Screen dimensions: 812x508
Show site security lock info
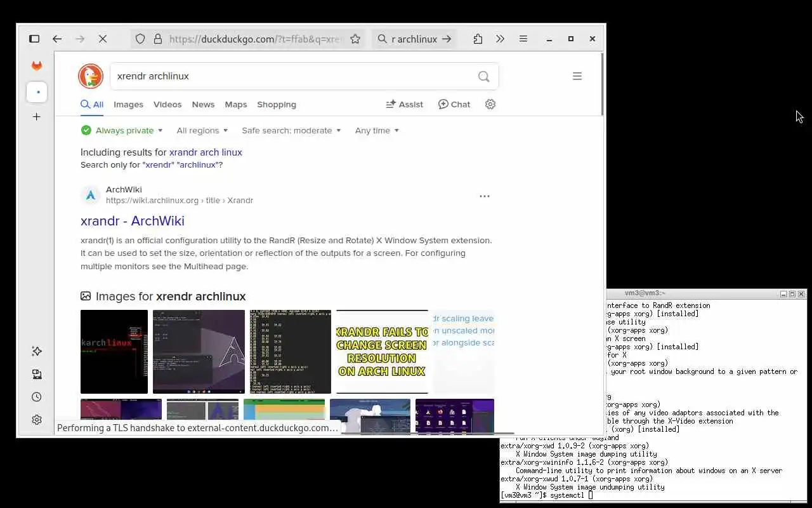(x=158, y=39)
